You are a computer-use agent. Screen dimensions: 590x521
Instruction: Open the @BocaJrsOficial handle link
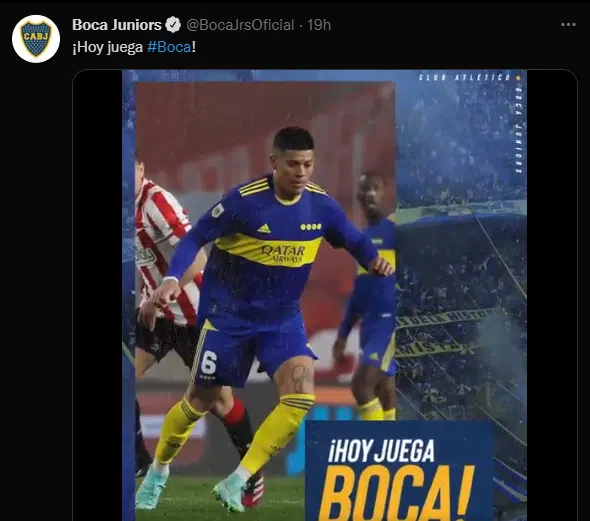click(x=240, y=25)
